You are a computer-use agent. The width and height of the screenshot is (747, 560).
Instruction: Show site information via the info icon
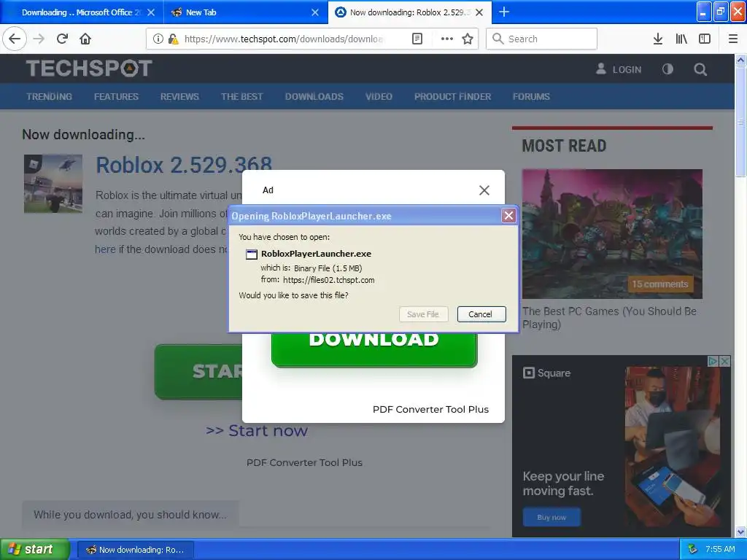(158, 39)
